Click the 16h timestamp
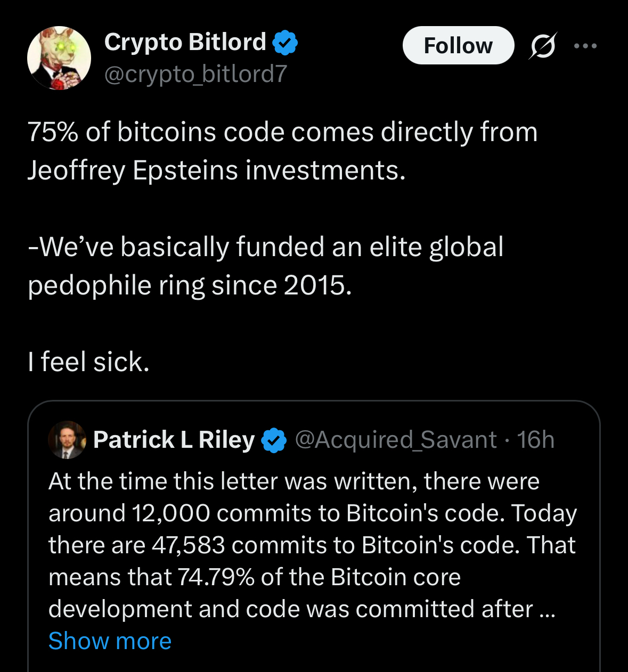 point(535,440)
